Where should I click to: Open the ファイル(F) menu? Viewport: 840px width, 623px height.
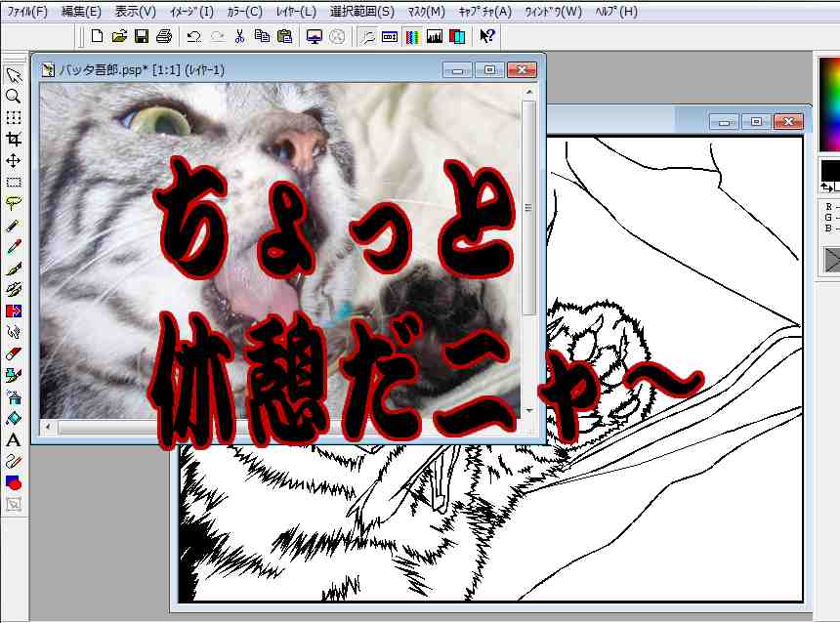26,12
